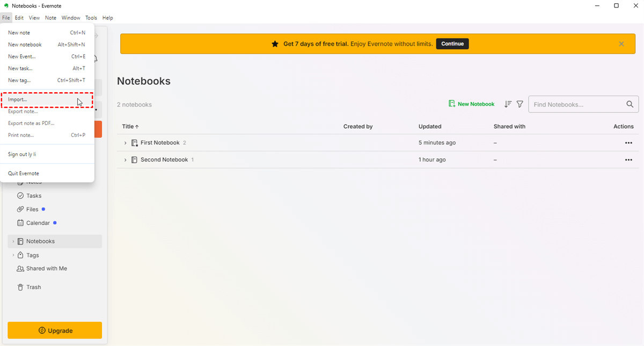Viewport: 644px width, 346px height.
Task: Click the Updated column header
Action: pyautogui.click(x=430, y=127)
